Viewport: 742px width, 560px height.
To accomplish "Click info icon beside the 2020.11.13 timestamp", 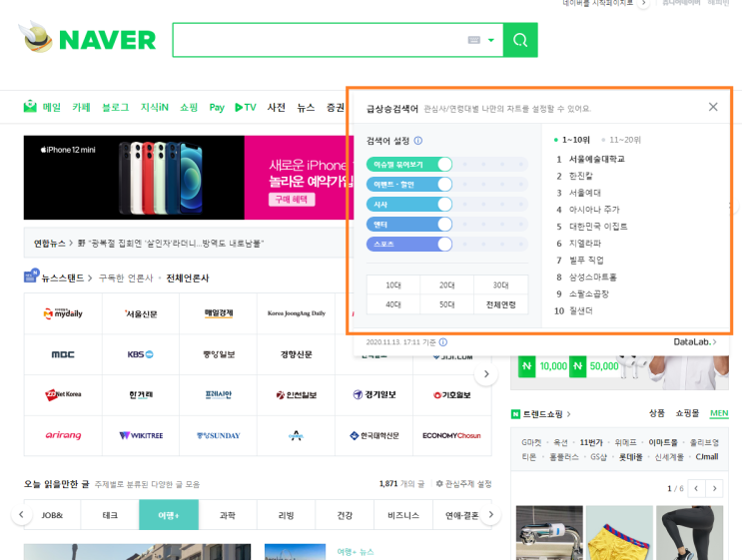I will click(x=443, y=342).
